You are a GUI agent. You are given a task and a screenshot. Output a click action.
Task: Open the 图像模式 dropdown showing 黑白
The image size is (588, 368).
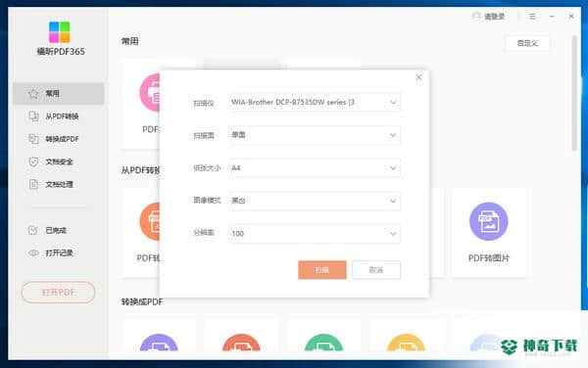pos(315,201)
